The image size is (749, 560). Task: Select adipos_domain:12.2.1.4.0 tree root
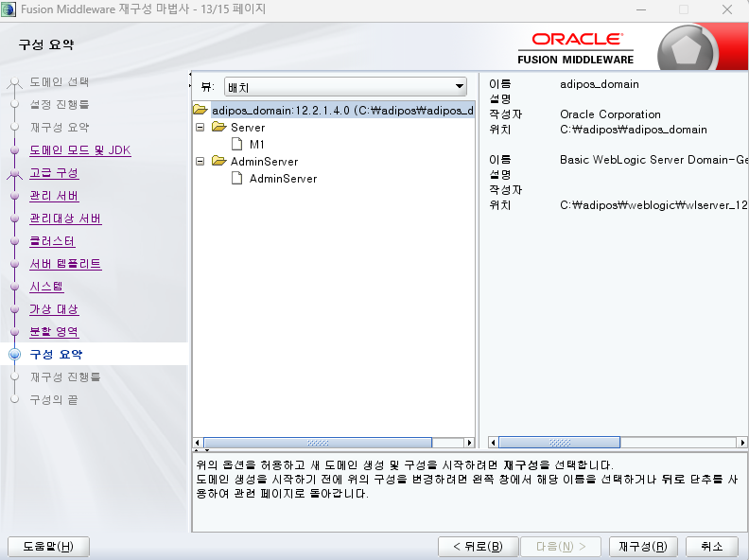(x=342, y=111)
